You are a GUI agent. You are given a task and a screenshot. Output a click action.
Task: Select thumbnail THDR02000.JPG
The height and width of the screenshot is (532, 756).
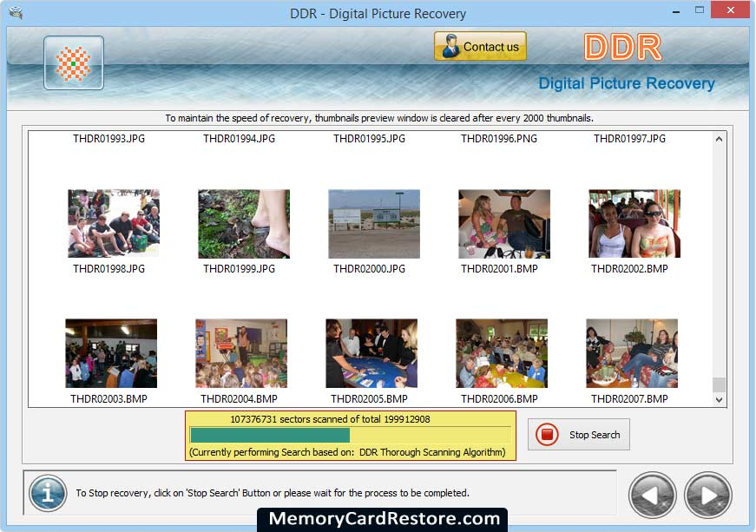click(374, 224)
